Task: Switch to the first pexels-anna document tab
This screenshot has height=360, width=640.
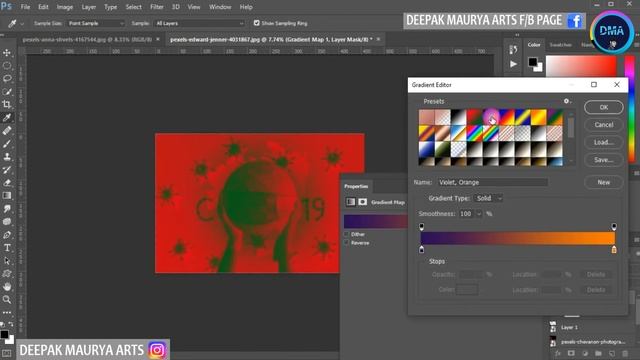Action: click(87, 40)
